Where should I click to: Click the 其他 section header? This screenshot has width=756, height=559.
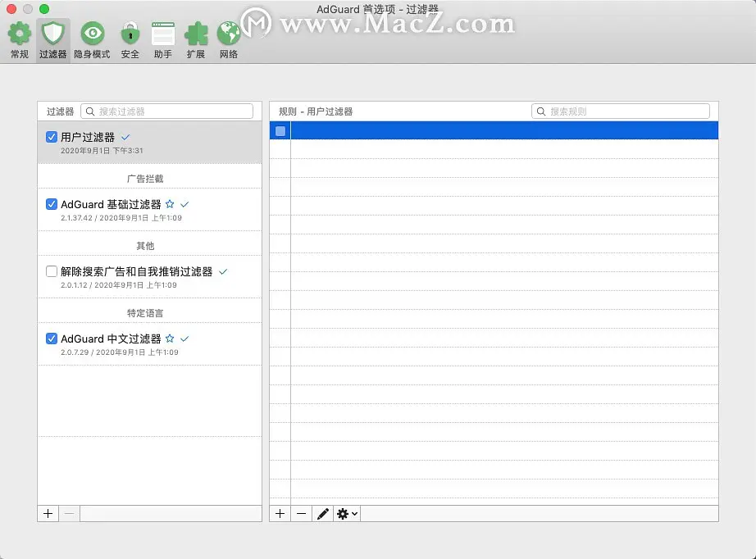pos(145,246)
